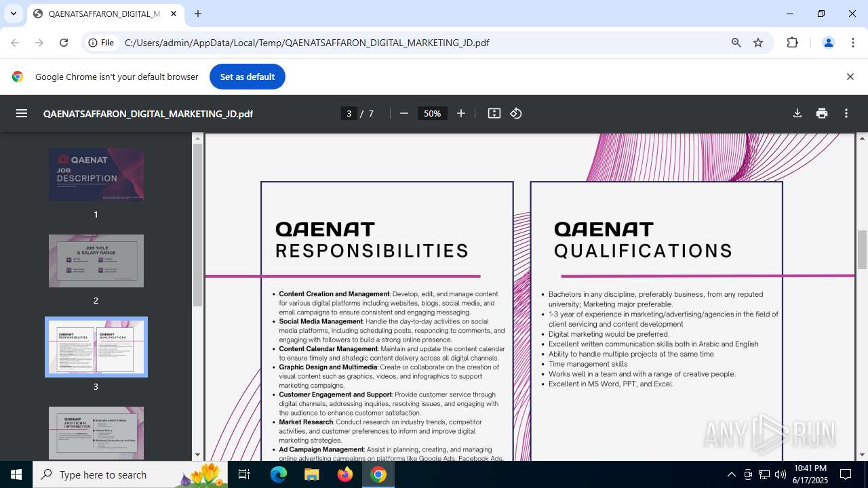The width and height of the screenshot is (868, 488).
Task: Open the Chrome profile avatar
Action: pyautogui.click(x=828, y=43)
